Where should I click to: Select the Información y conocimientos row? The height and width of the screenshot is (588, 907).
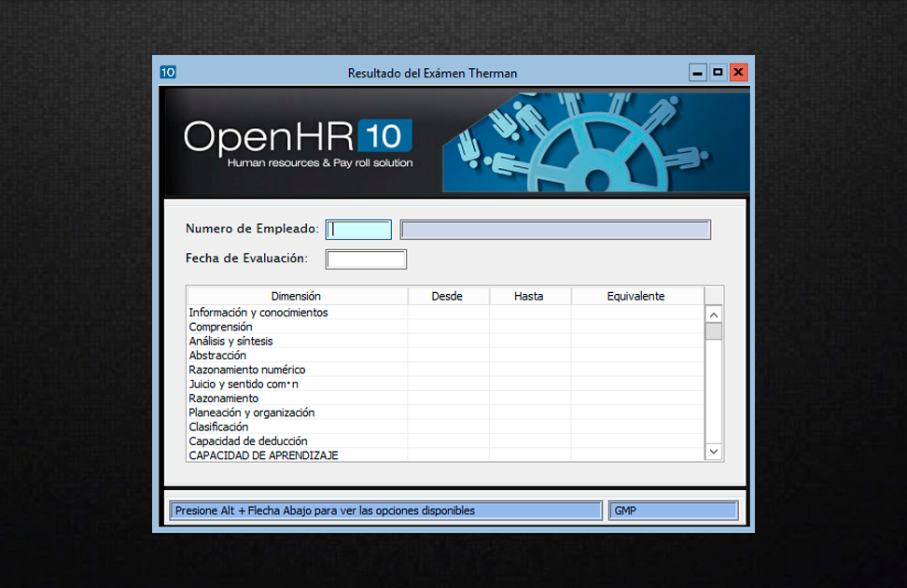258,313
